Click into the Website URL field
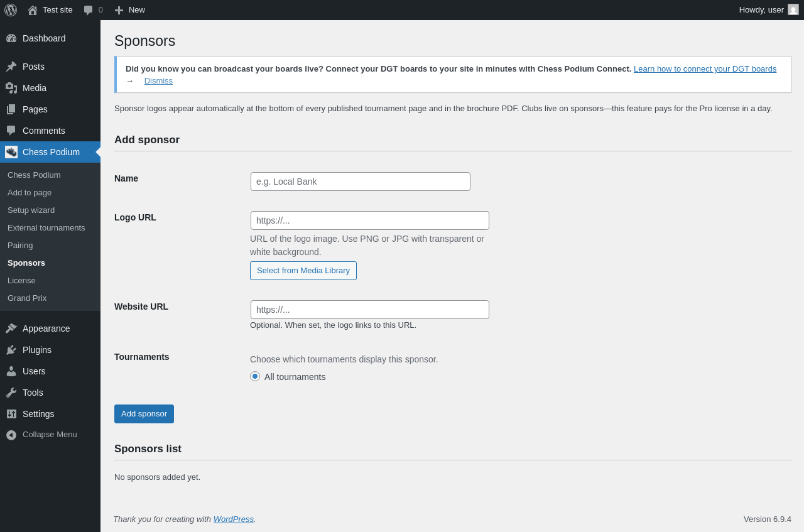 (370, 310)
